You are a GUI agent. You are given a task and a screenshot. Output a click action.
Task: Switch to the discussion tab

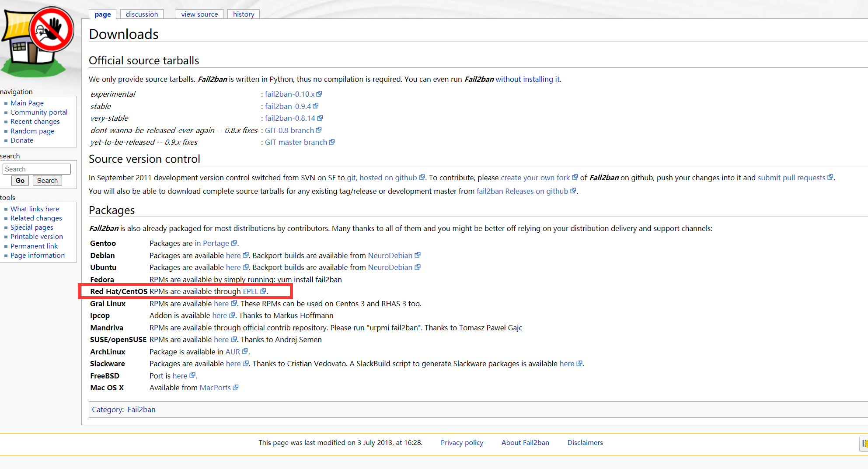142,14
